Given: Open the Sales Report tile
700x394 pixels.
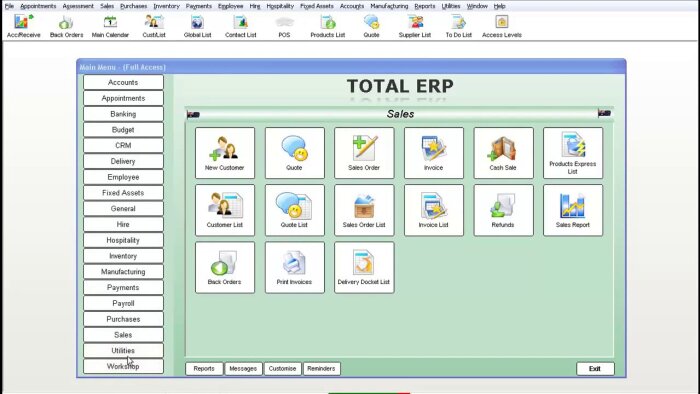Looking at the screenshot, I should (573, 210).
